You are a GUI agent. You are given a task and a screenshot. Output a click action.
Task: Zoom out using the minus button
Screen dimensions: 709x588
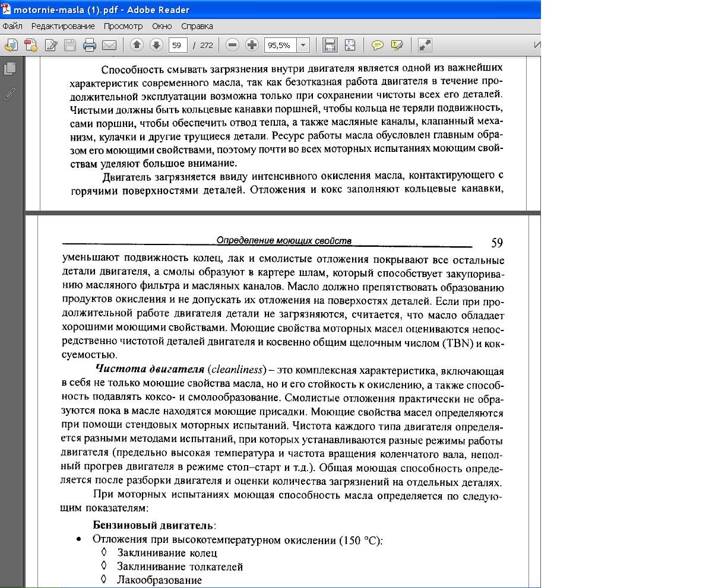click(x=232, y=45)
